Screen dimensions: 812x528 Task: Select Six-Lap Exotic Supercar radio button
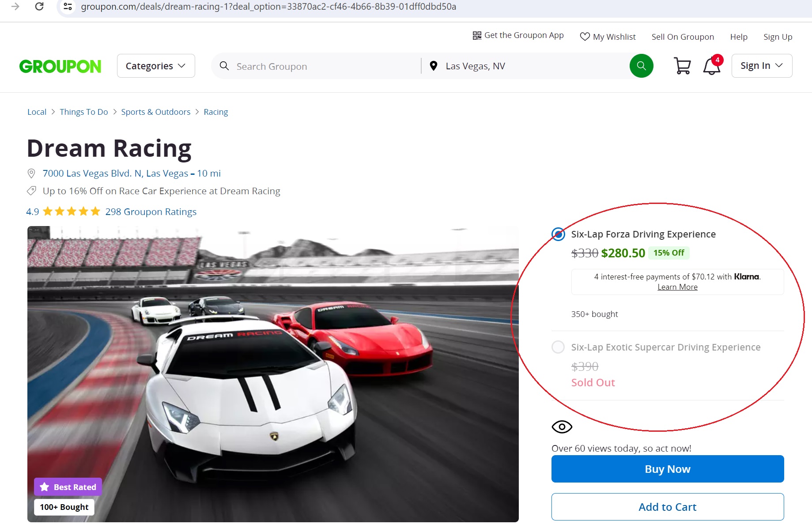(x=558, y=347)
